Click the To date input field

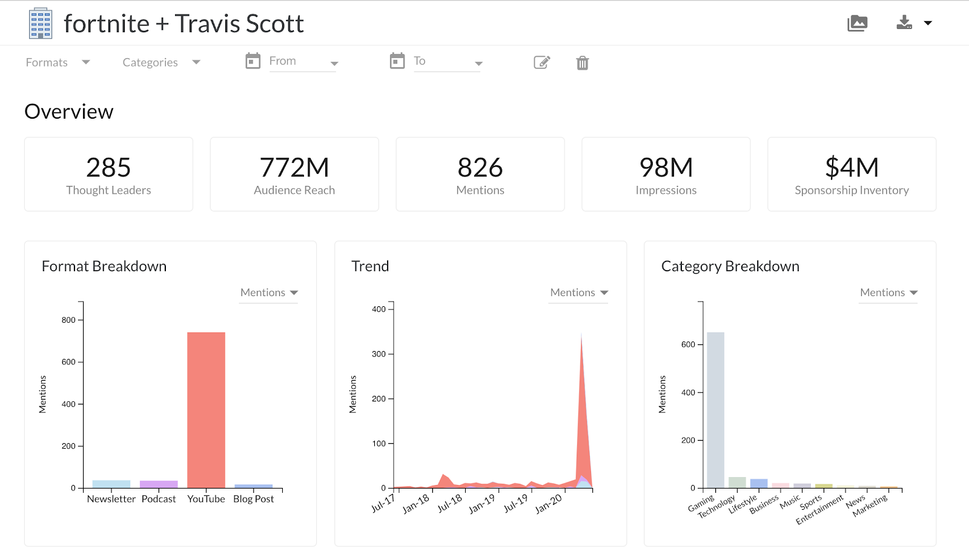447,61
